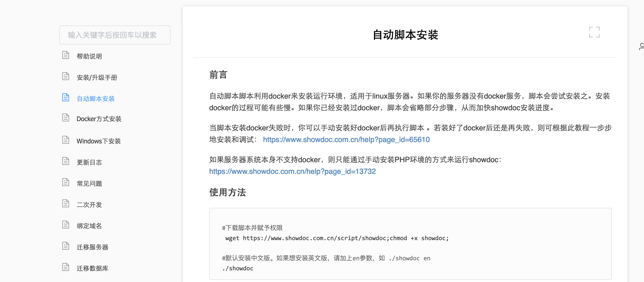
Task: Open the Windows下安装 page
Action: pos(99,141)
